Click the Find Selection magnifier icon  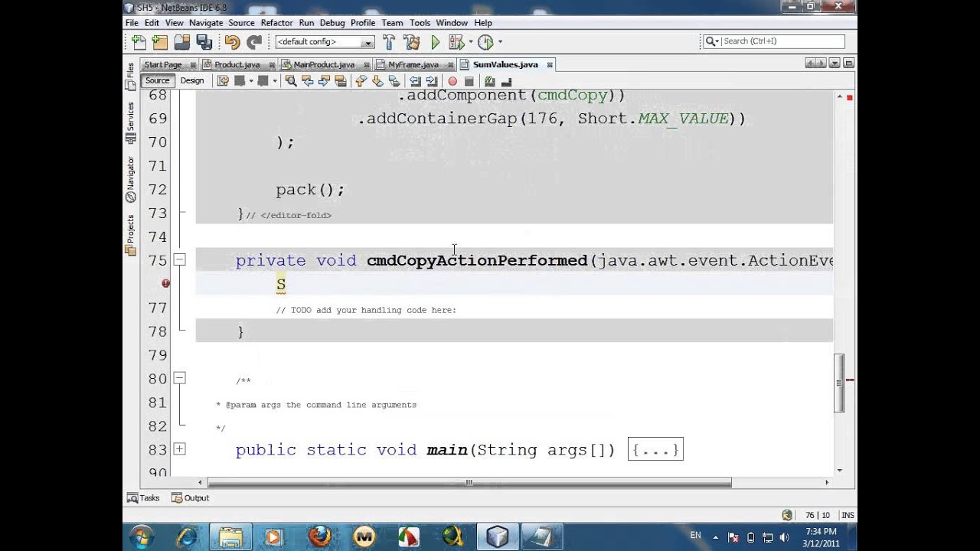click(x=291, y=81)
